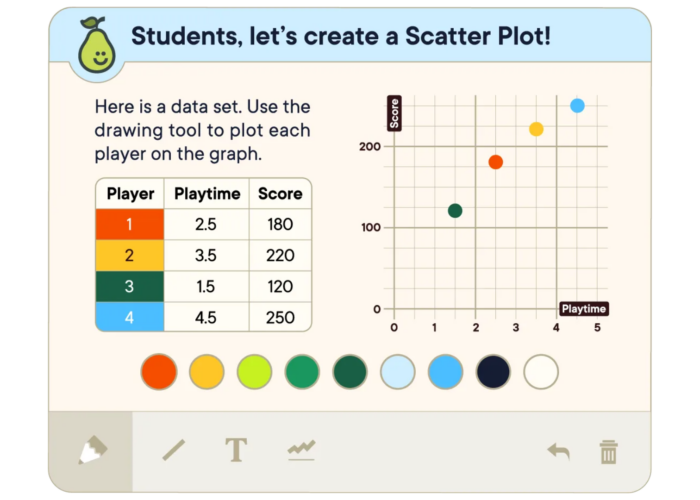Pick the dark green color swatch

coord(350,372)
